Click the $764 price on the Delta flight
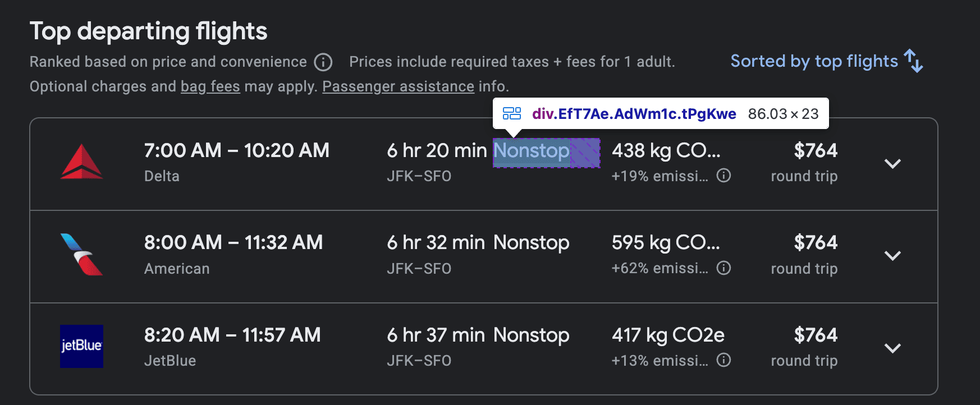This screenshot has height=405, width=980. pyautogui.click(x=816, y=150)
